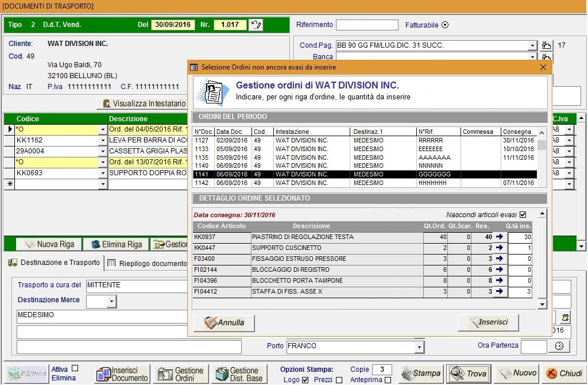Viewport: 588px width, 385px height.
Task: Click the Ora Partenza field
Action: pyautogui.click(x=534, y=346)
